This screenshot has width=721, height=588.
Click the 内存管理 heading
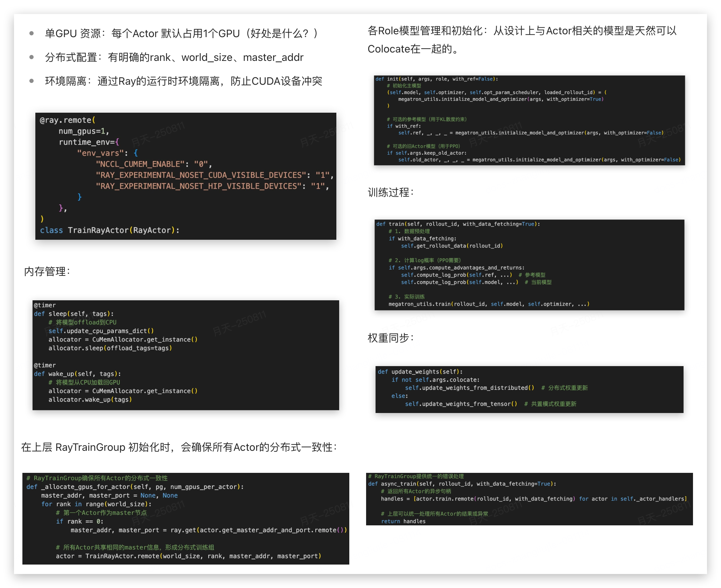[47, 271]
